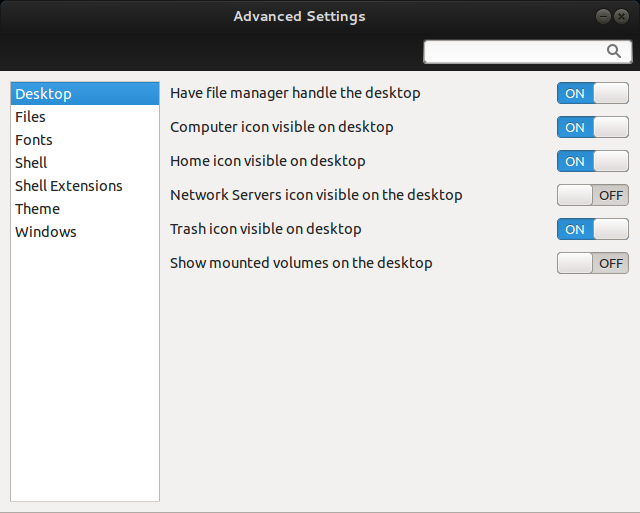This screenshot has width=640, height=513.
Task: Open the Files settings category
Action: [31, 117]
